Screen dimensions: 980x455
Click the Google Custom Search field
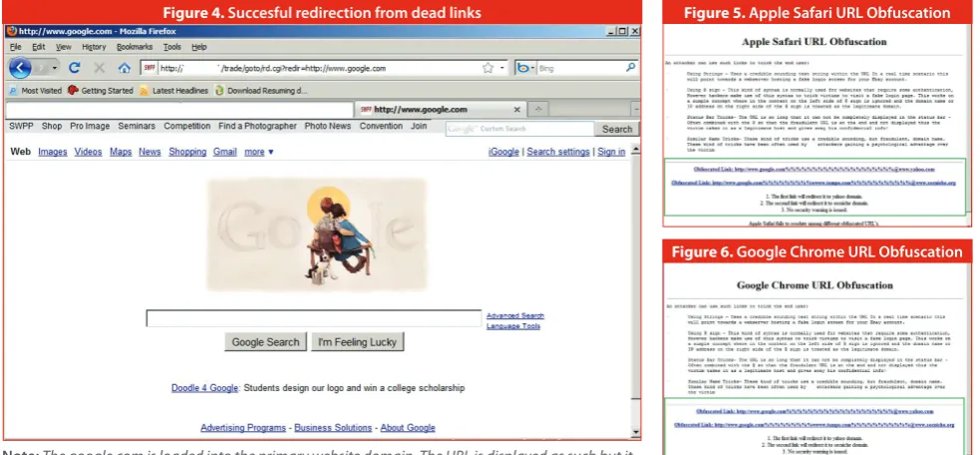pos(519,129)
